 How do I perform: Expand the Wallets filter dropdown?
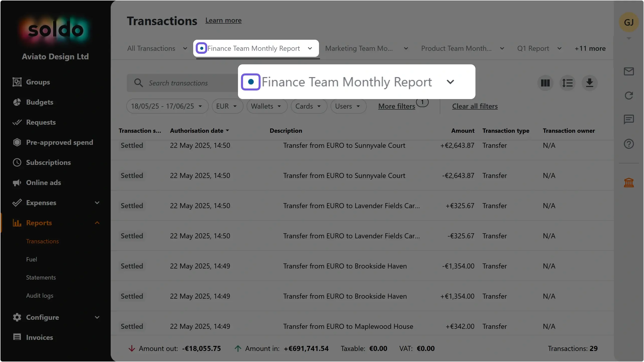click(x=267, y=106)
